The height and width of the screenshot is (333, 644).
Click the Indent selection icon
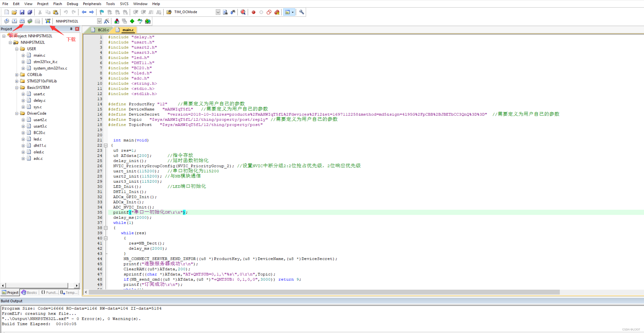click(136, 12)
